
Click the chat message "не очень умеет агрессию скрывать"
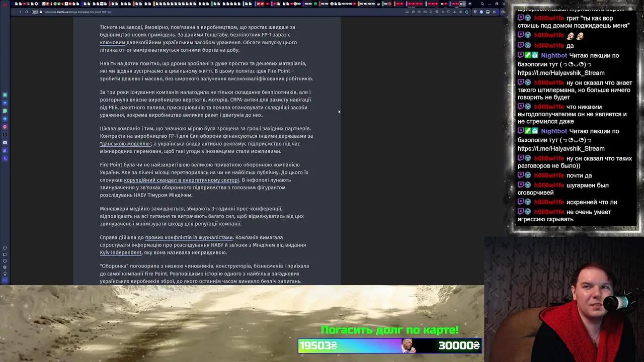pos(564,215)
